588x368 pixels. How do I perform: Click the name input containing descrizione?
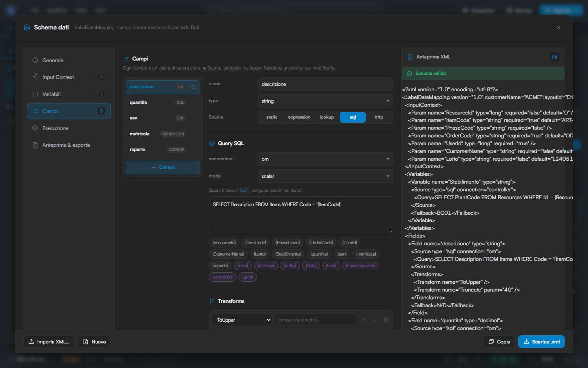(325, 84)
